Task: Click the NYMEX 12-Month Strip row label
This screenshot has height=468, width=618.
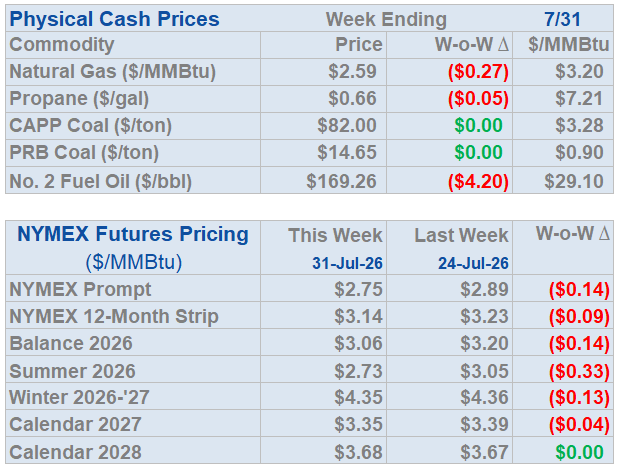Action: click(114, 317)
